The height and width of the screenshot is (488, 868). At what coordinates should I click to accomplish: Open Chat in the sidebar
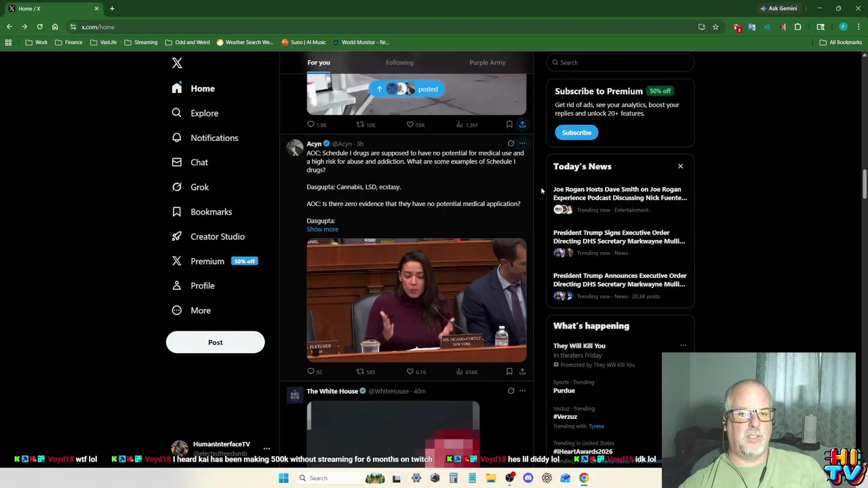(190, 163)
